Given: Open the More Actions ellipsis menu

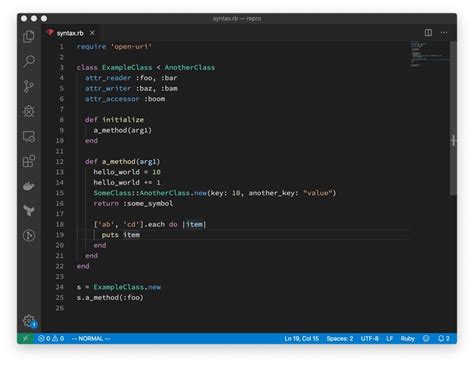Looking at the screenshot, I should click(x=444, y=32).
